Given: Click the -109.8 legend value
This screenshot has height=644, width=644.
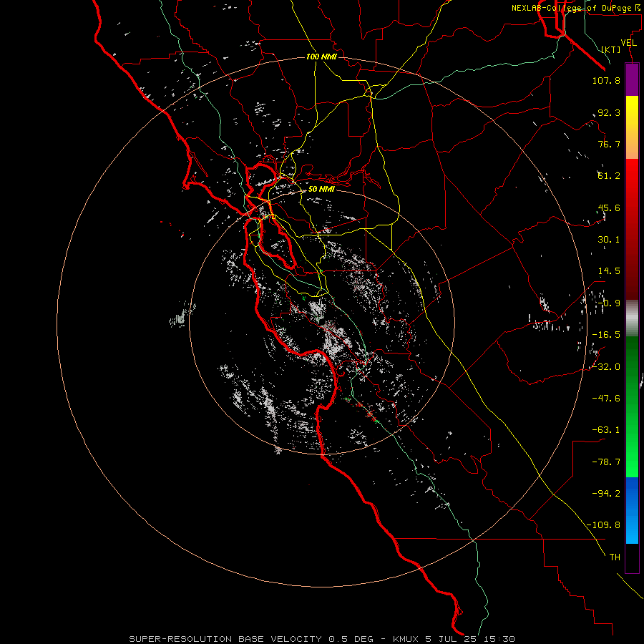Looking at the screenshot, I should click(x=603, y=525).
